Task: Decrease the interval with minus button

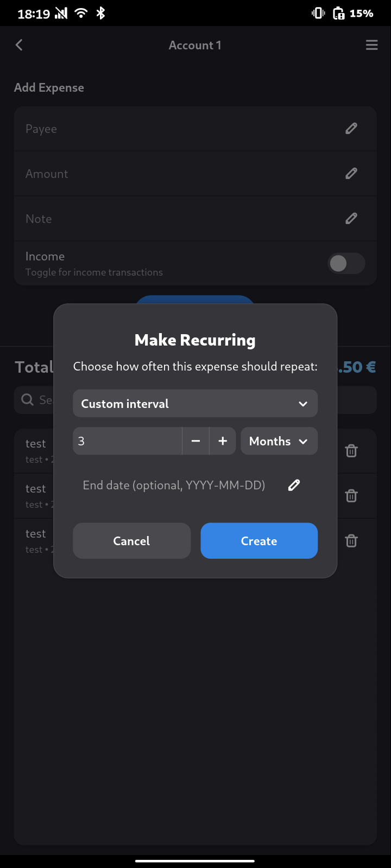Action: point(195,441)
